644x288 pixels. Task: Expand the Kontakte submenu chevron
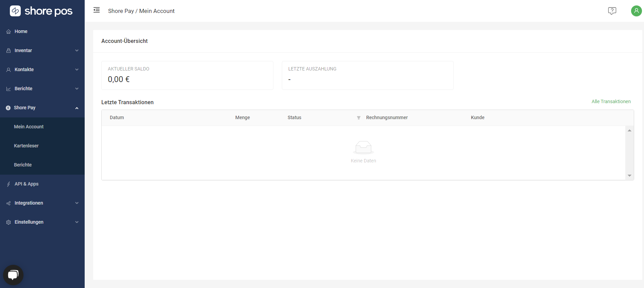77,70
